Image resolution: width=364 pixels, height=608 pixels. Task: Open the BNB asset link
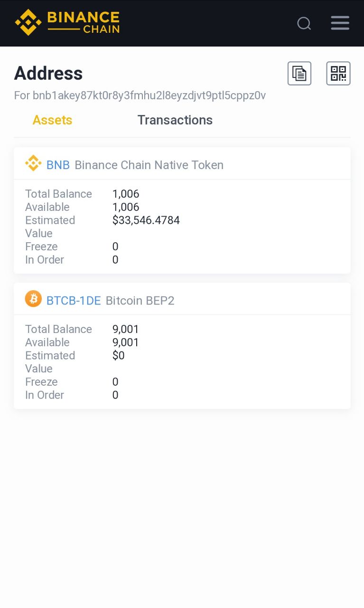pos(58,165)
